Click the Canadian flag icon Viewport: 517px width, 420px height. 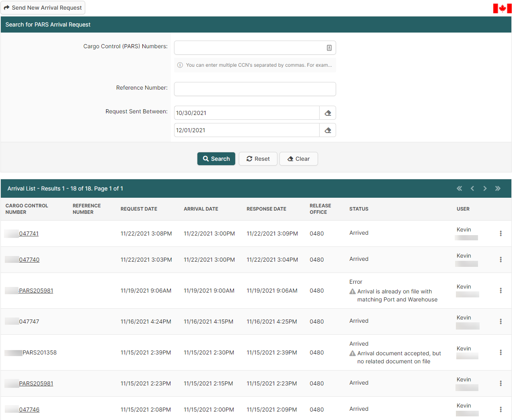(502, 8)
